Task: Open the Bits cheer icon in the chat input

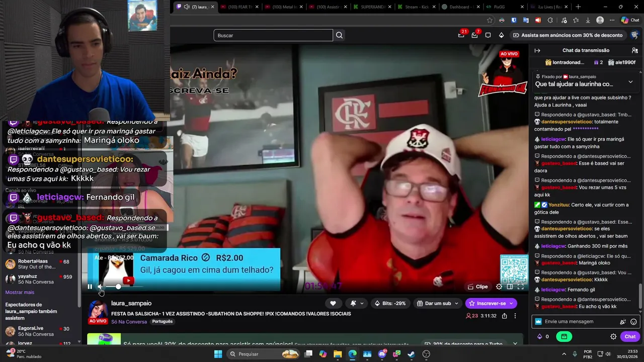Action: tap(623, 322)
